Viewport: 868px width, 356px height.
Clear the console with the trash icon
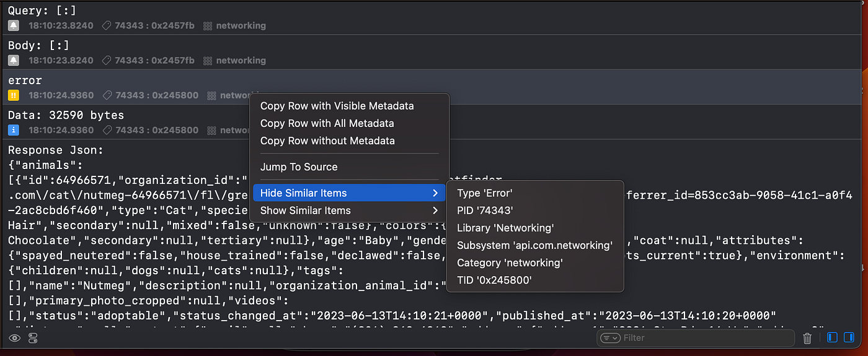click(x=807, y=338)
